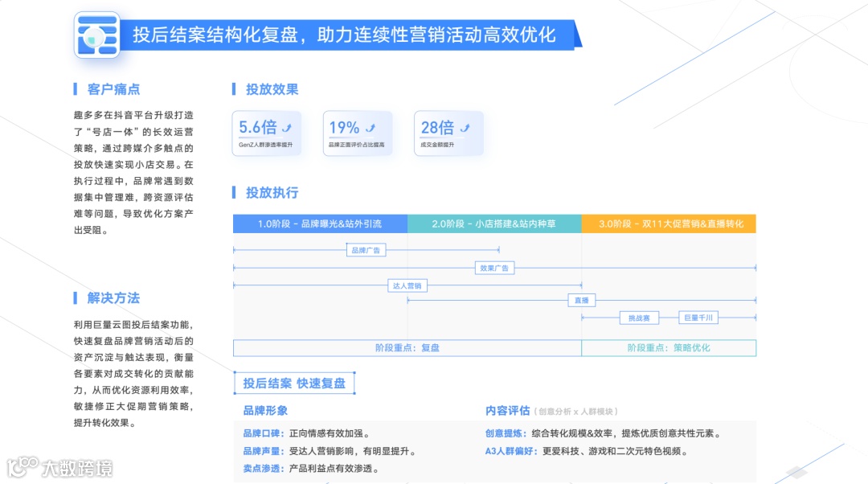Click the 挑战赛 timeline label

(x=640, y=318)
